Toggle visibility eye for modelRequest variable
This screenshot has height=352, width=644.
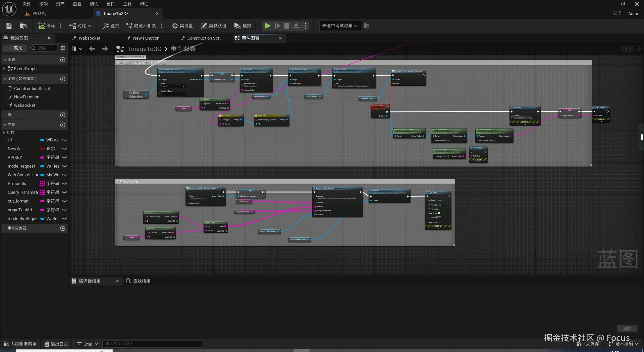64,166
